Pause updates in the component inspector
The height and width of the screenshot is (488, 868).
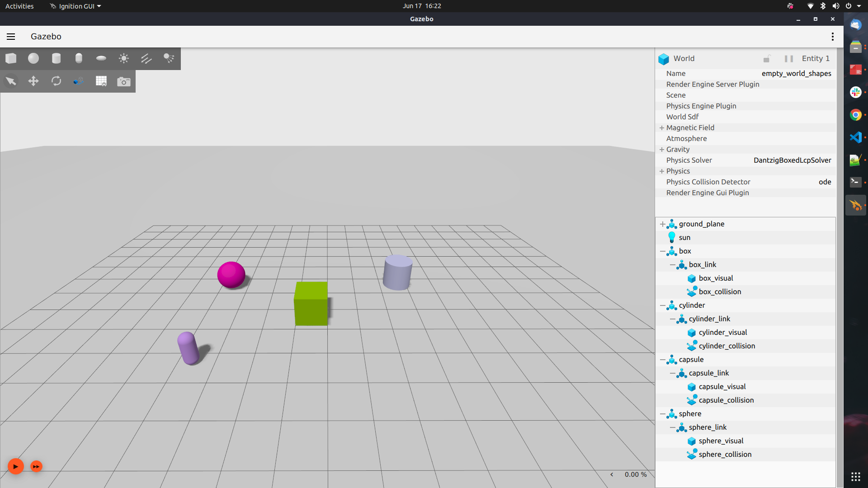point(788,59)
